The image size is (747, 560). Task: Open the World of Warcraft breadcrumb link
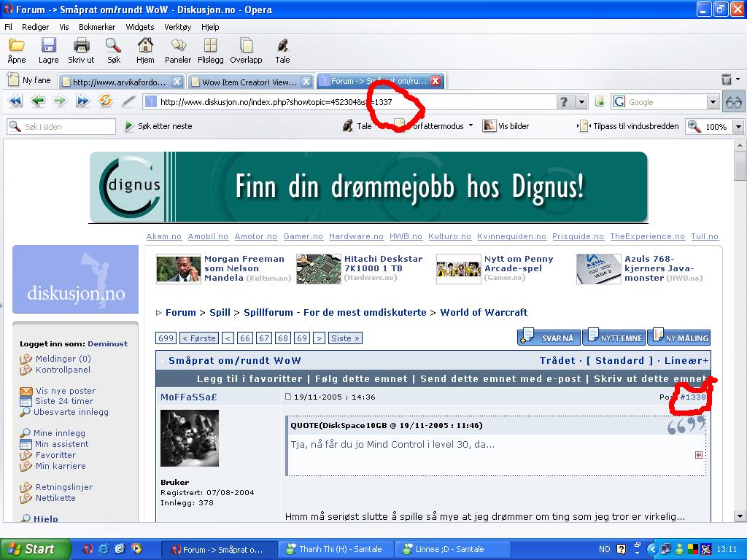click(x=484, y=312)
